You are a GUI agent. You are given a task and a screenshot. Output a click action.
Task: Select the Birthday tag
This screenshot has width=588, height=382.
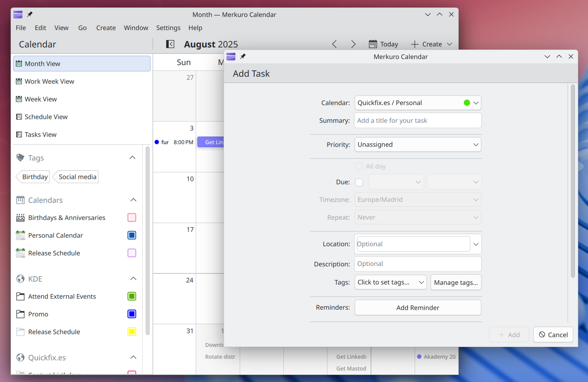(33, 177)
